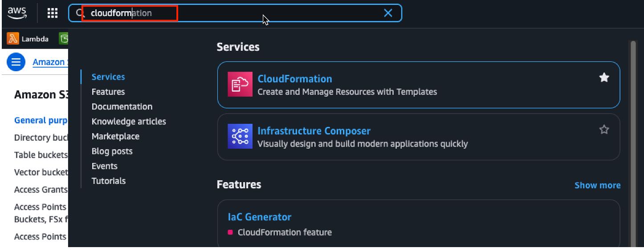The image size is (644, 252).
Task: Select the Marketplace filter category
Action: click(115, 136)
